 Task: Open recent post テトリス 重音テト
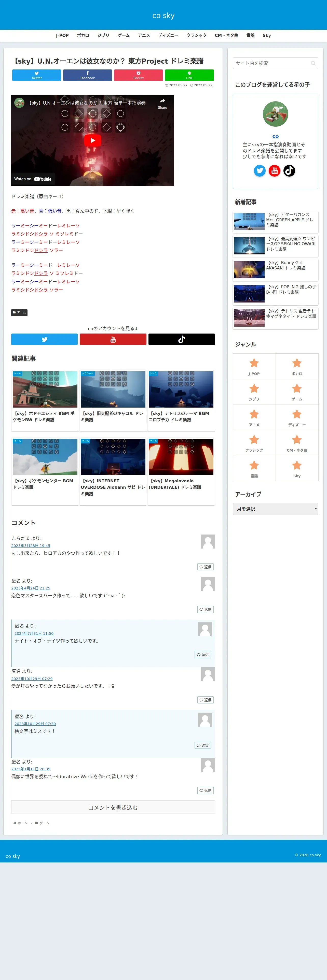coord(276,318)
